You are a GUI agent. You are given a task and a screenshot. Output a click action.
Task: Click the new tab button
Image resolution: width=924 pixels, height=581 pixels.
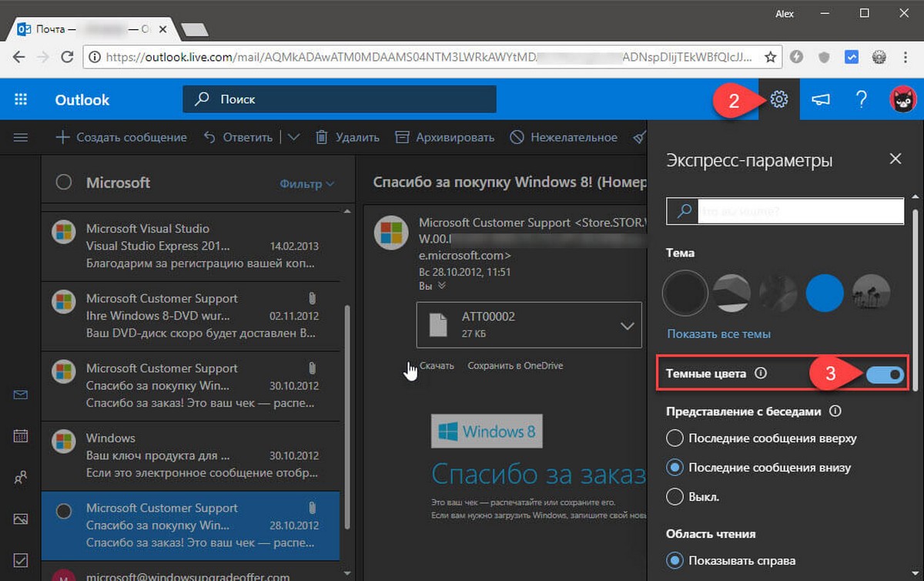pyautogui.click(x=194, y=30)
